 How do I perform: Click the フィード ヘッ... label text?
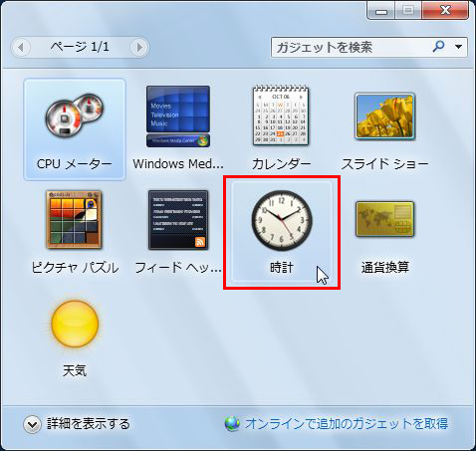(178, 268)
